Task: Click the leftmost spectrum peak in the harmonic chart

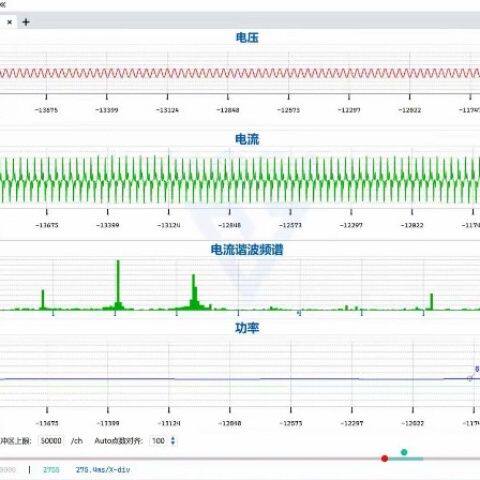Action: [x=43, y=299]
